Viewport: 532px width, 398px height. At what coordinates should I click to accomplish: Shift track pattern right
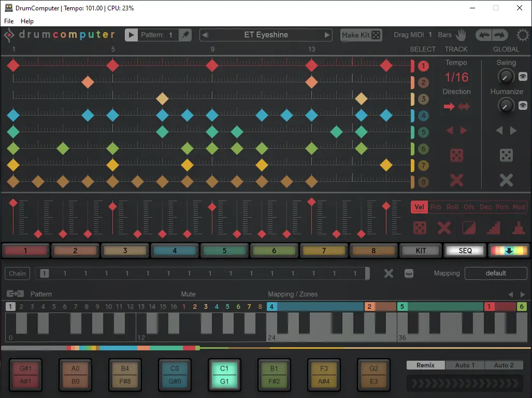tap(464, 131)
